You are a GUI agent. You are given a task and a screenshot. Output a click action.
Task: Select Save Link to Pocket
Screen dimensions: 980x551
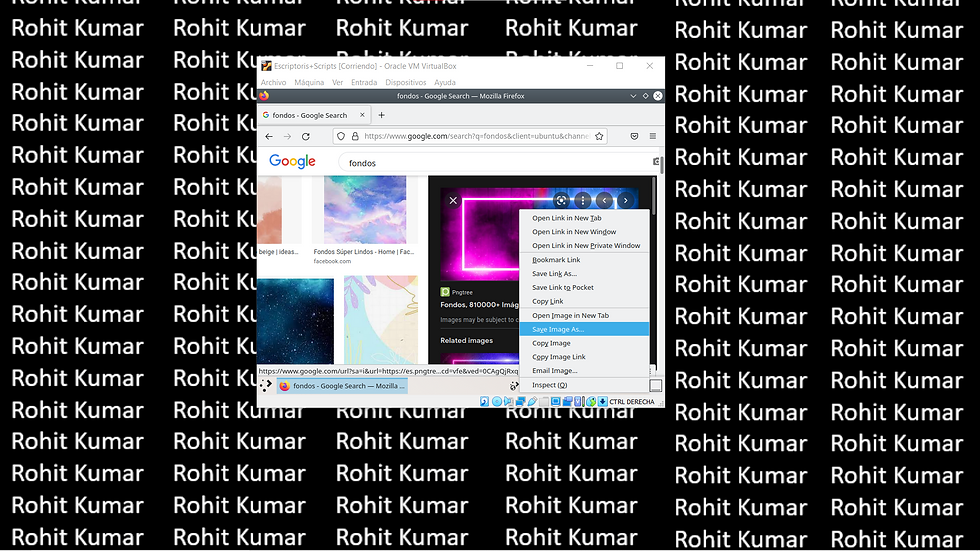[x=584, y=287]
